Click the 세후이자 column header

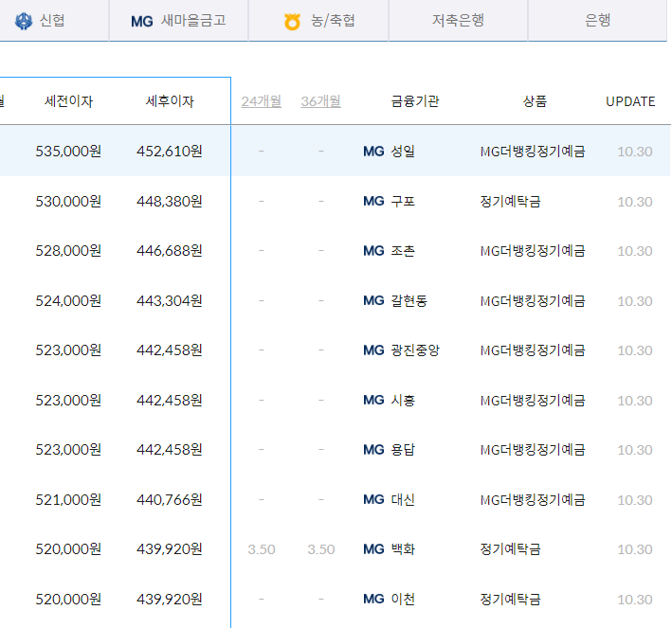(170, 101)
